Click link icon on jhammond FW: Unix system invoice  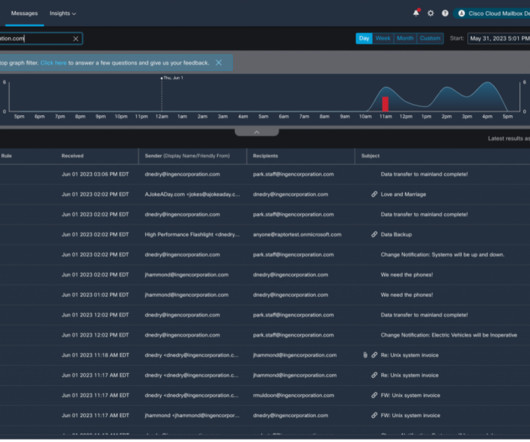[374, 415]
